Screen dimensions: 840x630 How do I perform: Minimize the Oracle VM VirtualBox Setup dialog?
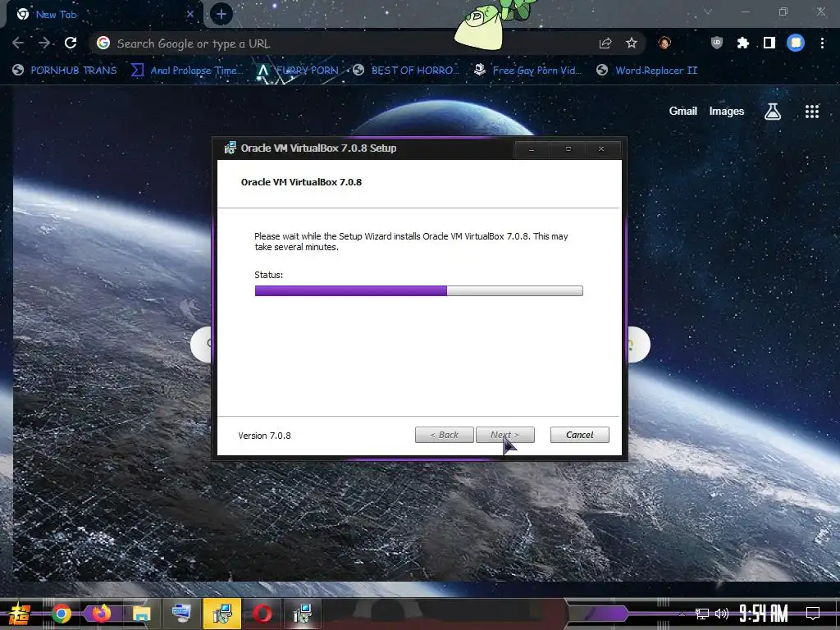532,149
